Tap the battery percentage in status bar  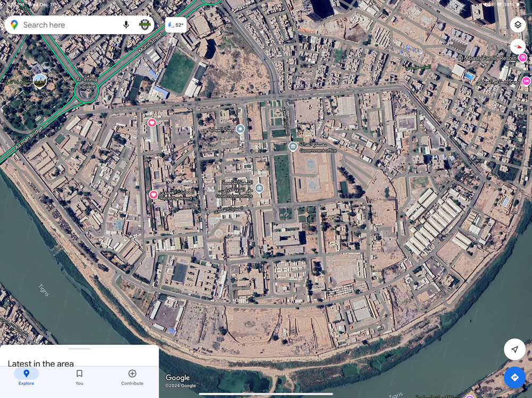pyautogui.click(x=509, y=5)
